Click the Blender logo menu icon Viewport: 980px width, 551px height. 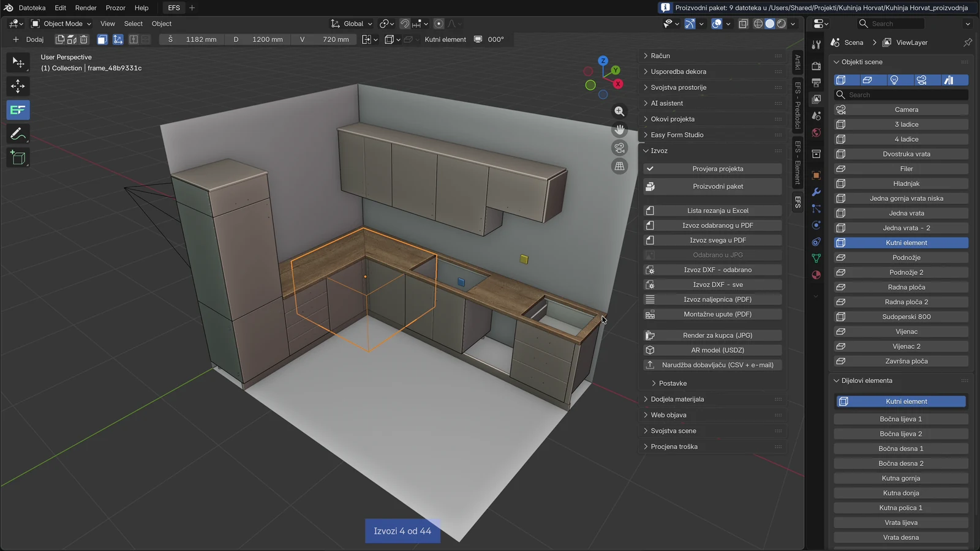coord(9,8)
